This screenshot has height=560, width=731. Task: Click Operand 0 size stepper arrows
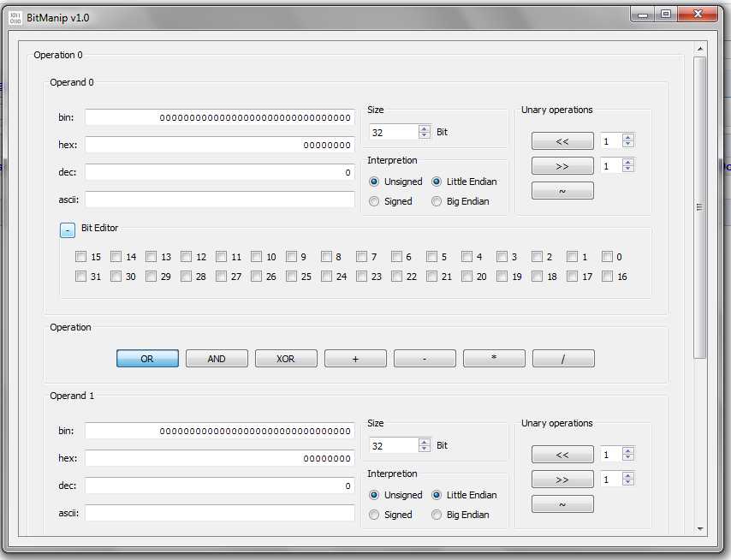[425, 132]
